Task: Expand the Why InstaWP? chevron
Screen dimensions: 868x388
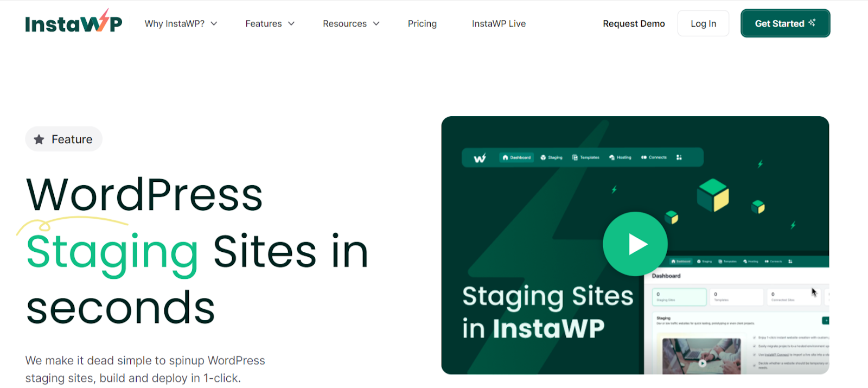Action: [x=214, y=24]
